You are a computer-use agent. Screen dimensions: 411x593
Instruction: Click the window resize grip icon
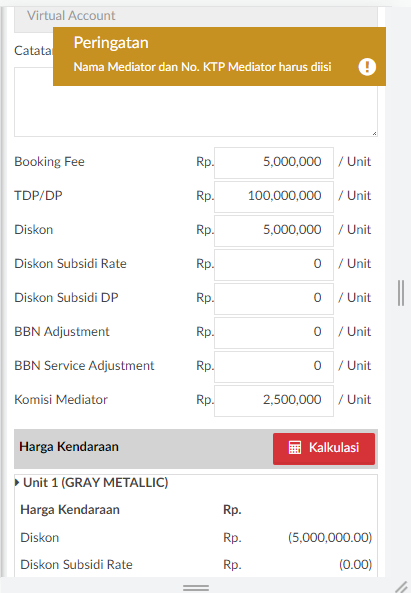(401, 587)
